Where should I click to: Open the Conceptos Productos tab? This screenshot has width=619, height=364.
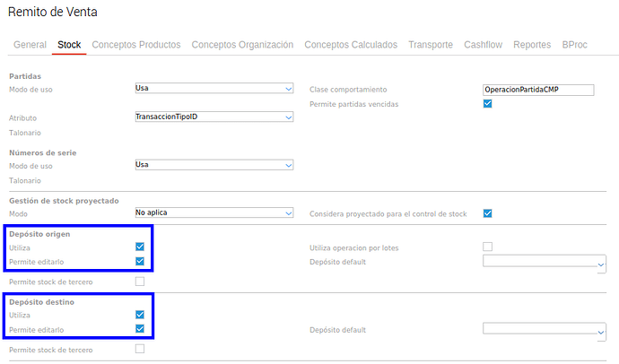135,44
